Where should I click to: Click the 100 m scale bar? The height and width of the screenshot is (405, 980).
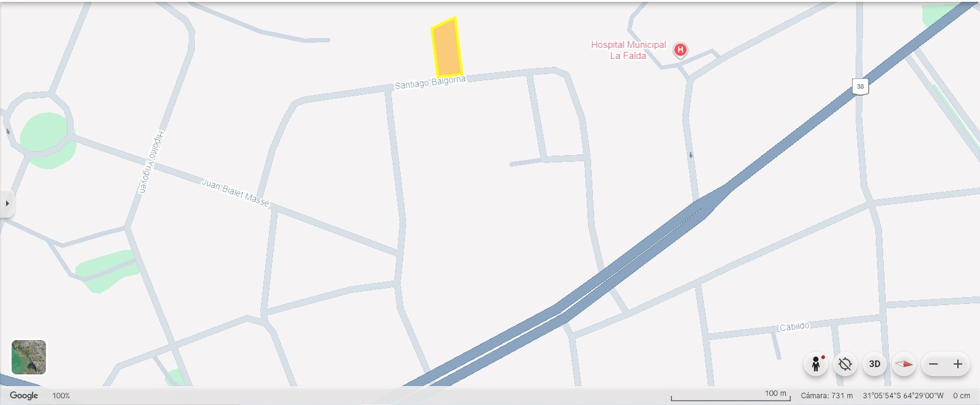coord(731,396)
